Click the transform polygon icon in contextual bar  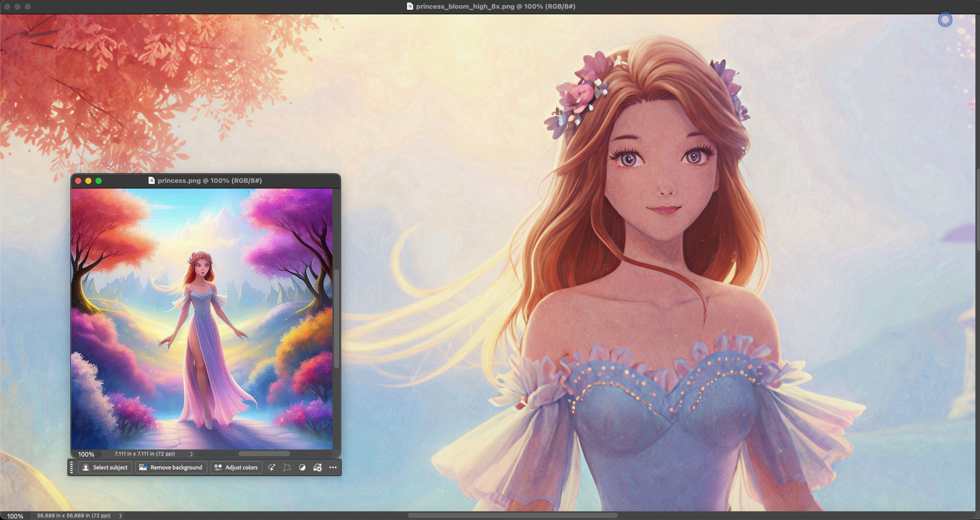coord(287,467)
